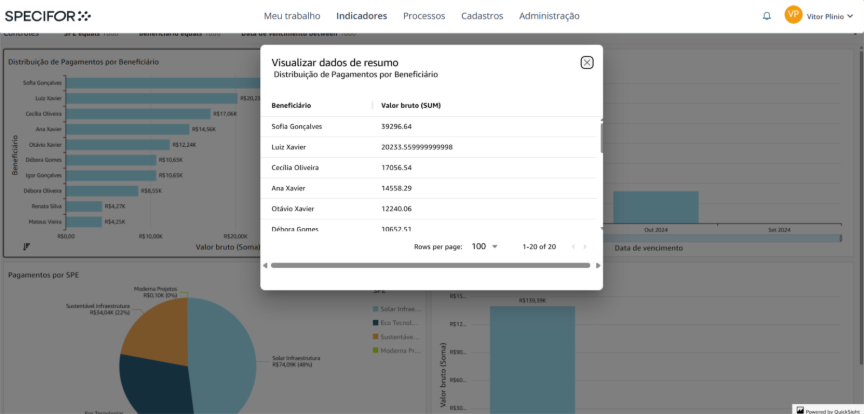Click the Luiz Xavier bar in the chart
This screenshot has width=864, height=414.
click(x=152, y=98)
